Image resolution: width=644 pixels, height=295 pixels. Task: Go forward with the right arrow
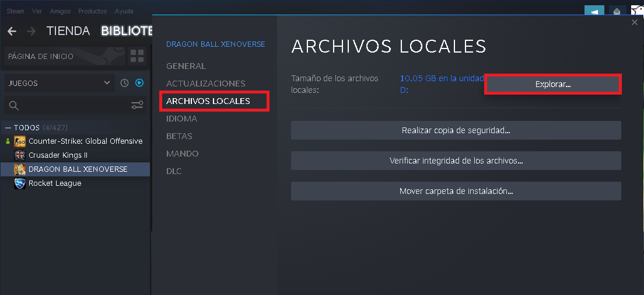coord(32,32)
